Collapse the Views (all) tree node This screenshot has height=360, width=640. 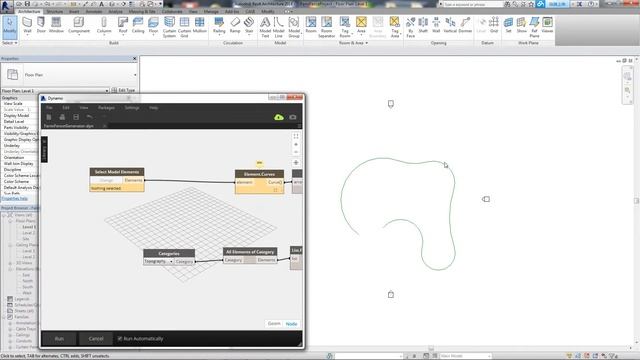coord(4,215)
